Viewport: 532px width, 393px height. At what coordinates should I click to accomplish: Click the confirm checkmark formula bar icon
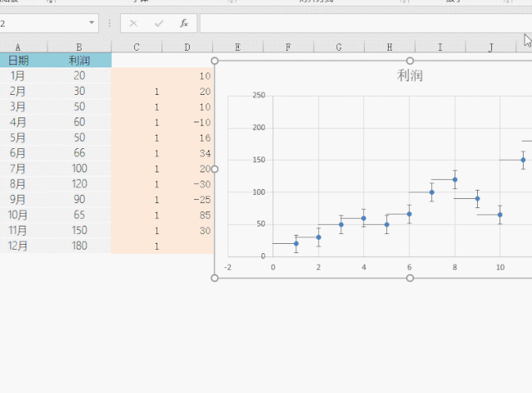159,23
